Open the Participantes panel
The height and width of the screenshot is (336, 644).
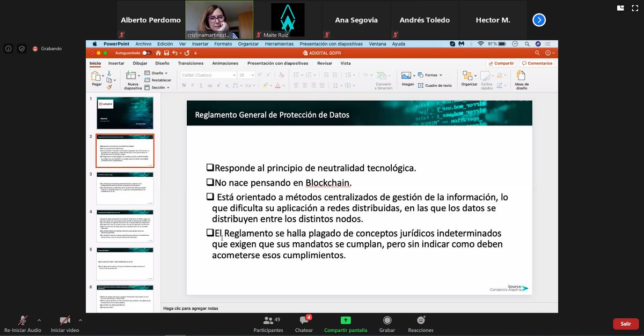269,324
